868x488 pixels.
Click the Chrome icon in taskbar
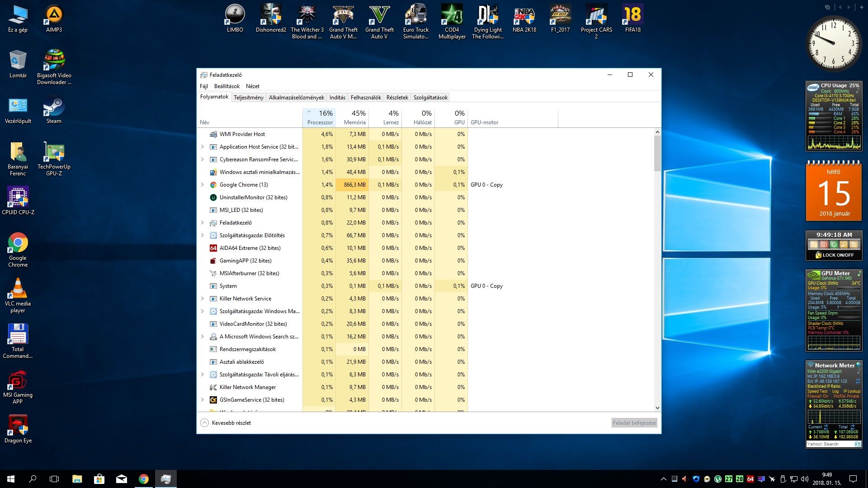(x=144, y=479)
